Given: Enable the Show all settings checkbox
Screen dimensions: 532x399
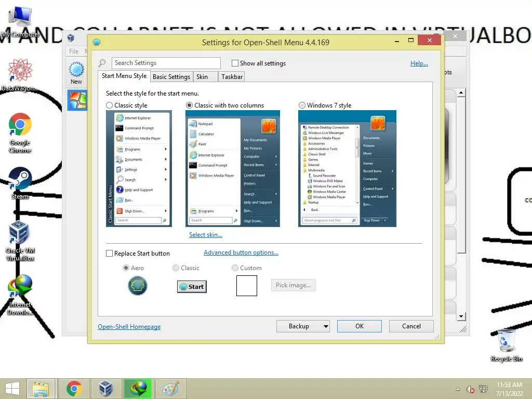Looking at the screenshot, I should point(235,63).
